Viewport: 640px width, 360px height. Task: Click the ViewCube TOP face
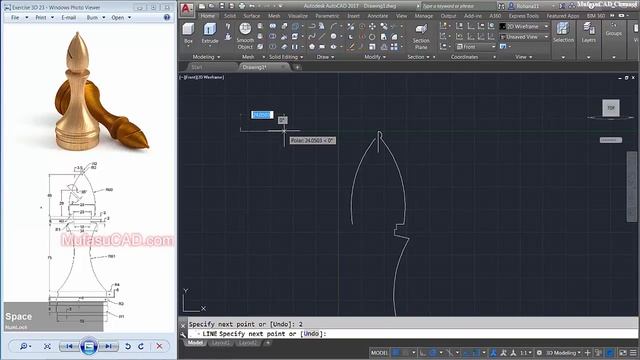[x=611, y=108]
